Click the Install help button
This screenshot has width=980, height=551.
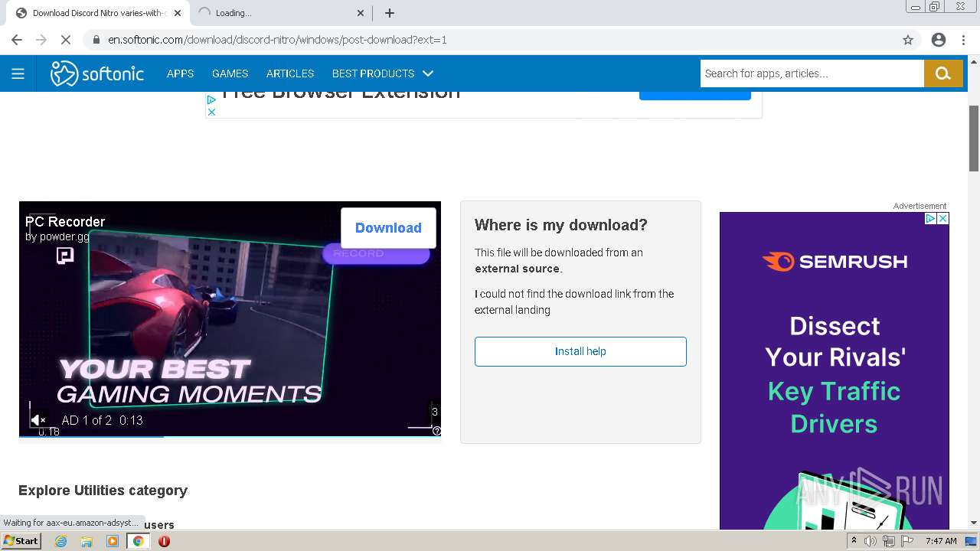coord(580,351)
